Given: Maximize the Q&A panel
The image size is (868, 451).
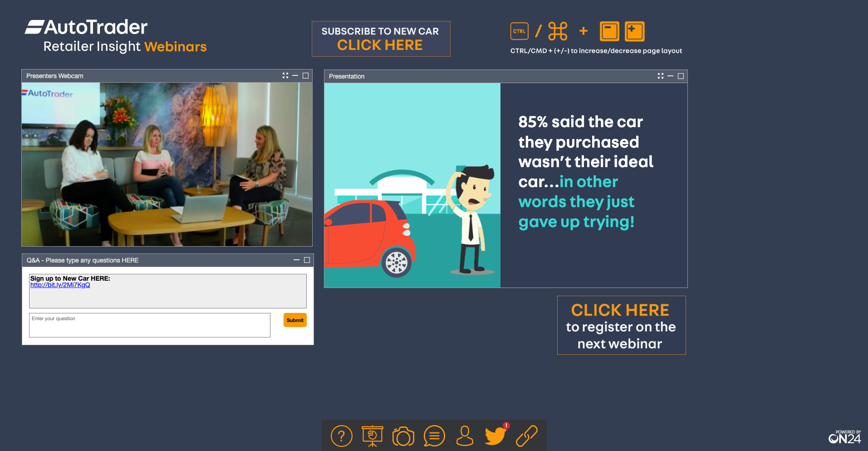Looking at the screenshot, I should 307,260.
